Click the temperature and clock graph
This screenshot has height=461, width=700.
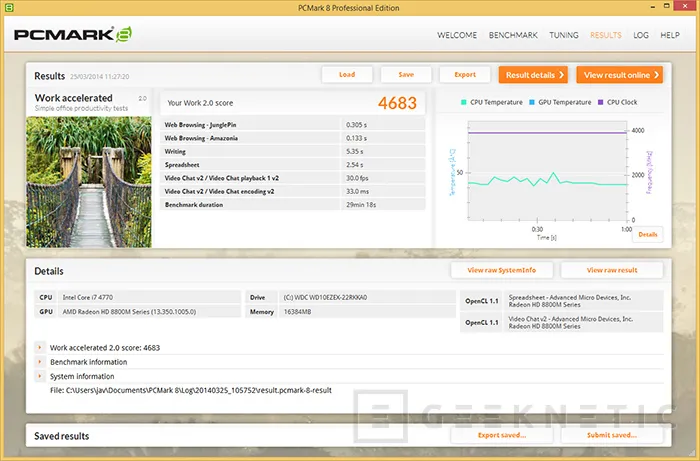coord(547,171)
